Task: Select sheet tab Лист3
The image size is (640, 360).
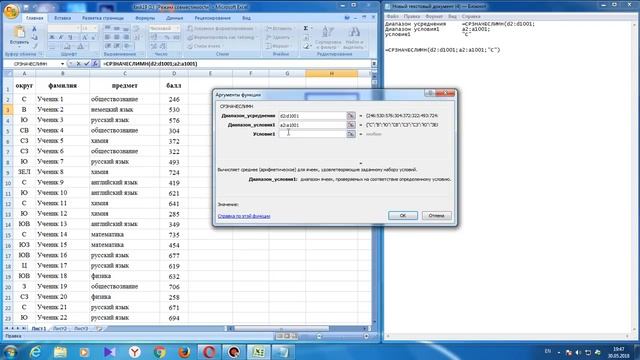Action: (x=81, y=329)
